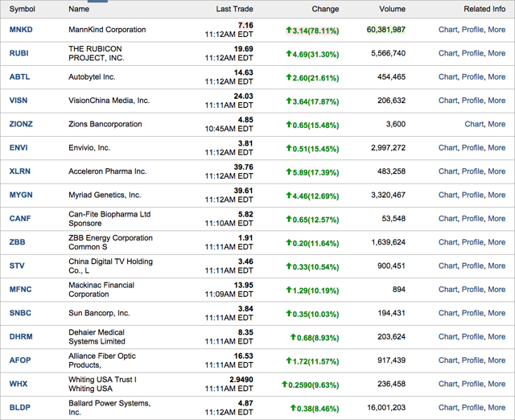Open the VISN ticker symbol link

(x=19, y=101)
